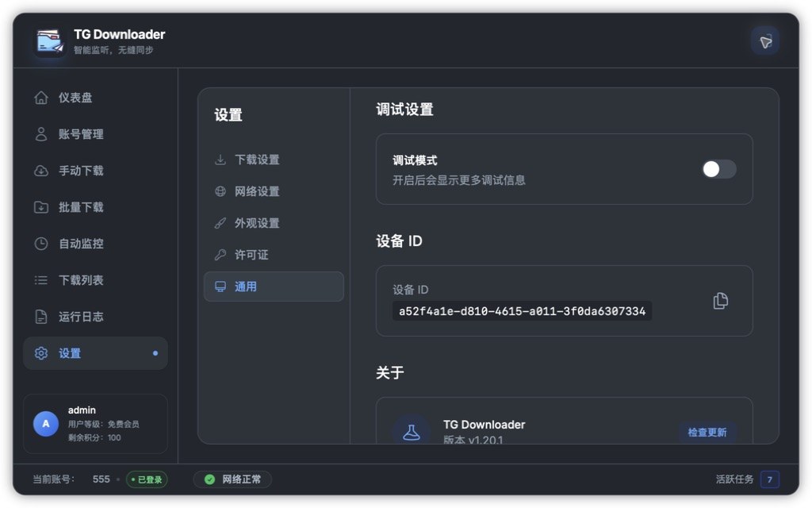
Task: Click the person icon beside 账号管理
Action: coord(41,134)
